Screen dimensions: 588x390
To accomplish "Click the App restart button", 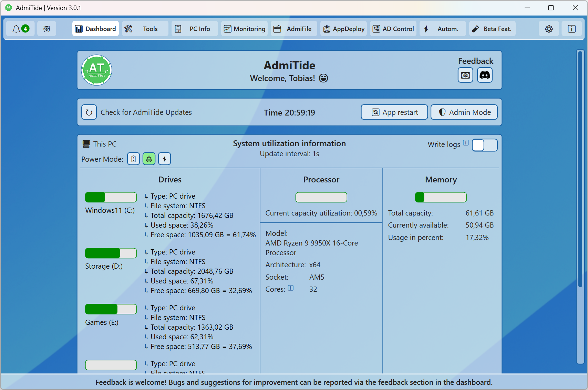I will coord(394,112).
